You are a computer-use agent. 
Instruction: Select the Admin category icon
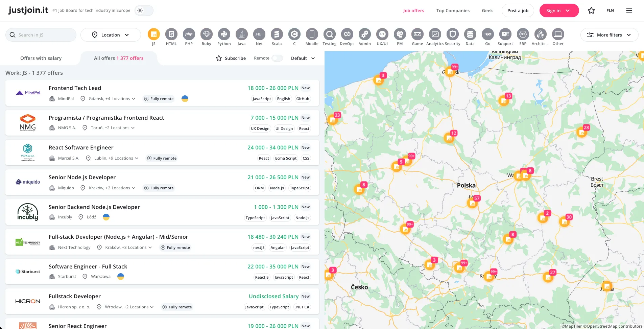(x=365, y=34)
